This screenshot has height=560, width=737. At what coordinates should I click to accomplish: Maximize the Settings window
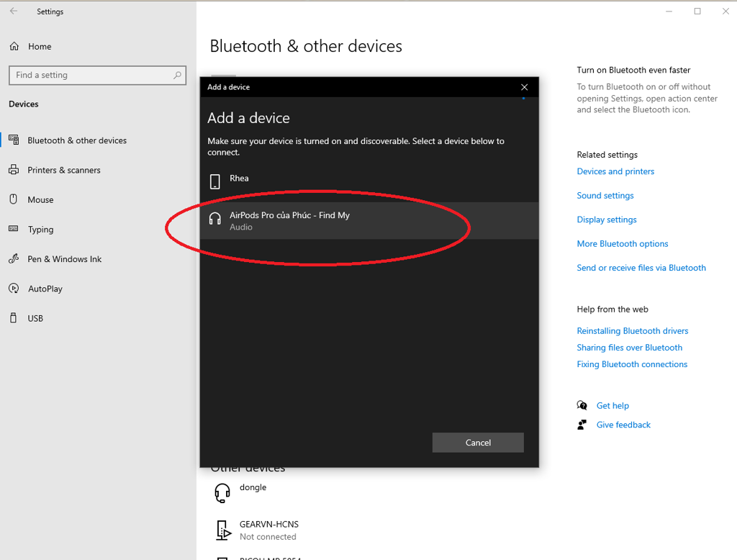pyautogui.click(x=697, y=12)
